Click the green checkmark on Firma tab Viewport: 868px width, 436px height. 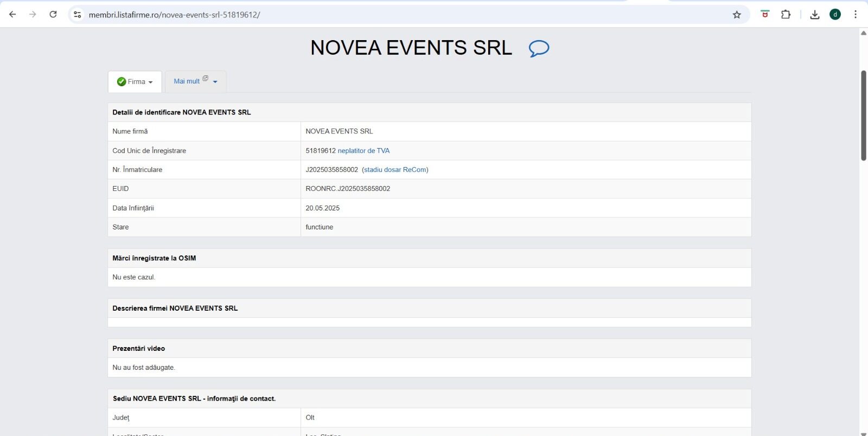122,82
